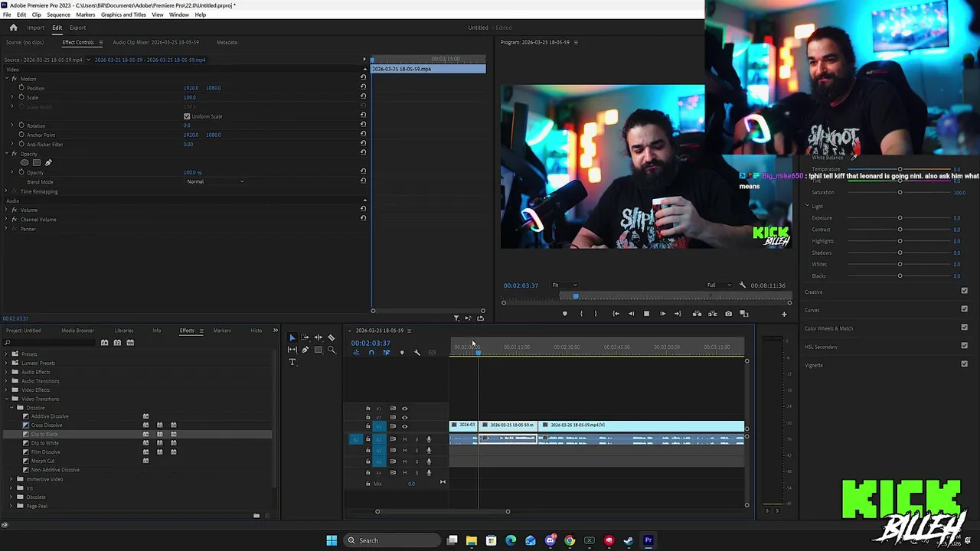Open Premiere Pro in the Windows taskbar
This screenshot has width=980, height=551.
(x=648, y=540)
